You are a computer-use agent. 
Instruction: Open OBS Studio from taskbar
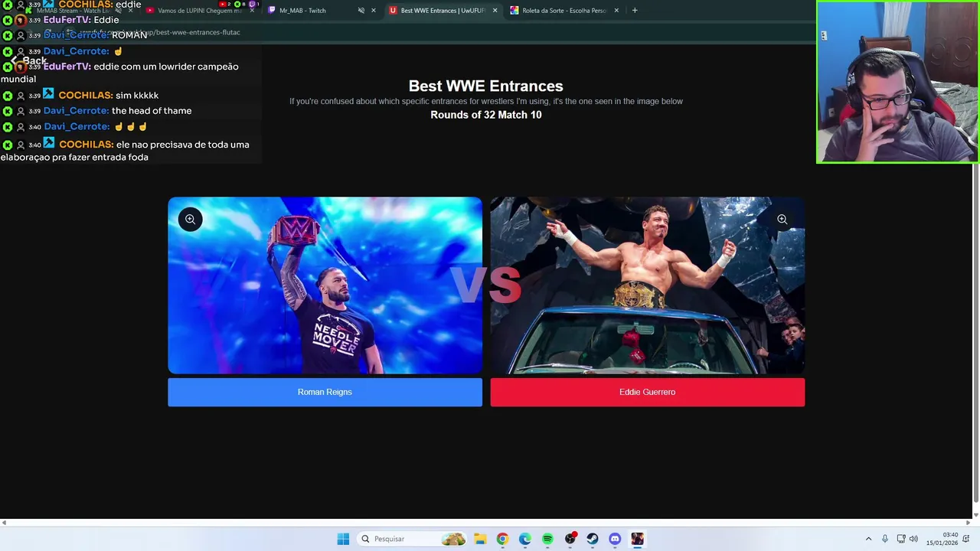tap(570, 539)
